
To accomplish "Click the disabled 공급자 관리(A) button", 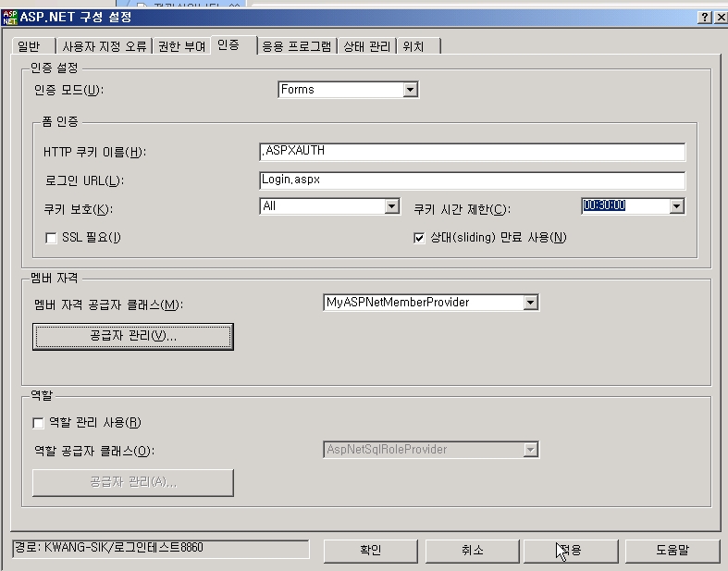I will [x=133, y=482].
